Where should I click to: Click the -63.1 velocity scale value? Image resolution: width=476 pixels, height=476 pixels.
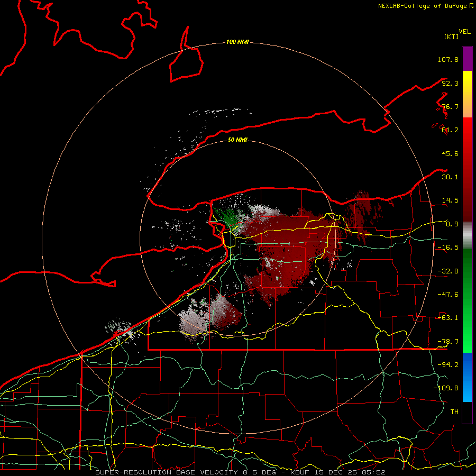pos(448,318)
